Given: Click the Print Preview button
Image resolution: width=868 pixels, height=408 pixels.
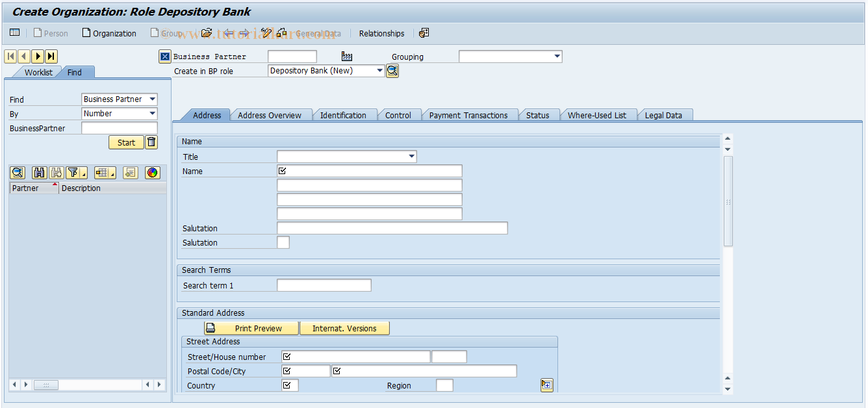Looking at the screenshot, I should click(251, 328).
